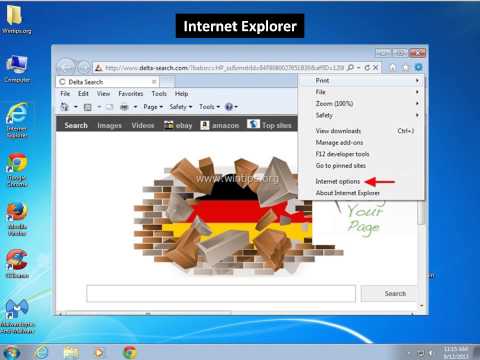Choose About Internet Explorer
The height and width of the screenshot is (360, 480).
[361, 193]
